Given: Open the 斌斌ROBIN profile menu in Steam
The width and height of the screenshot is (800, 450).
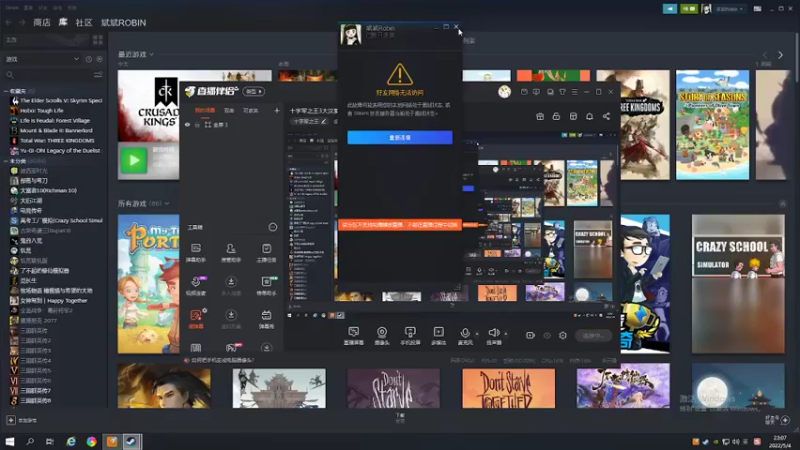Looking at the screenshot, I should pos(123,22).
